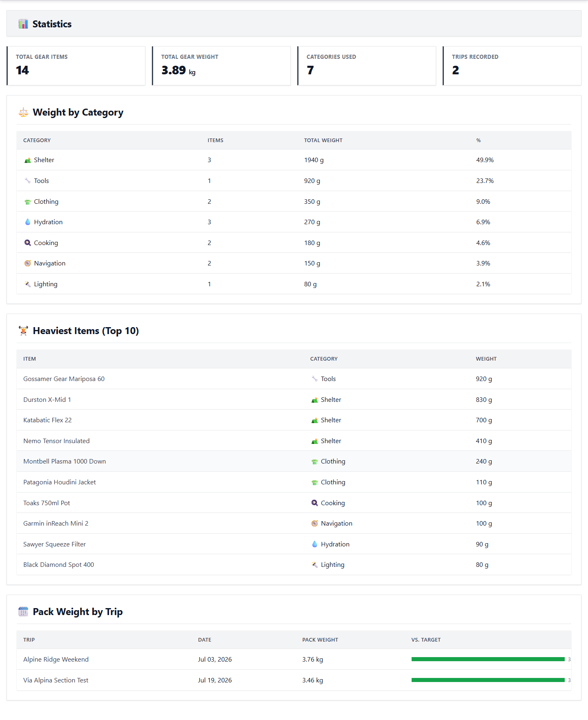The image size is (588, 720).
Task: Click the DATE column header in trips table
Action: tap(205, 640)
